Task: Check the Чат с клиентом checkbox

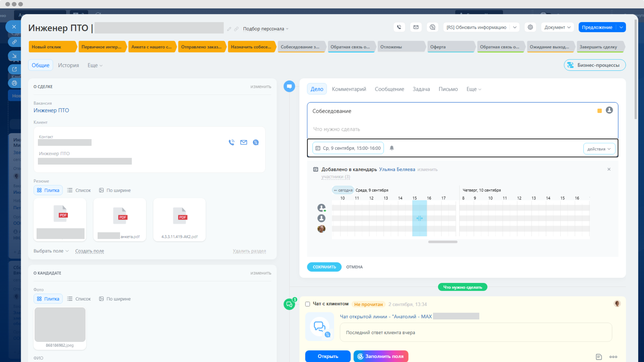Action: (x=308, y=304)
